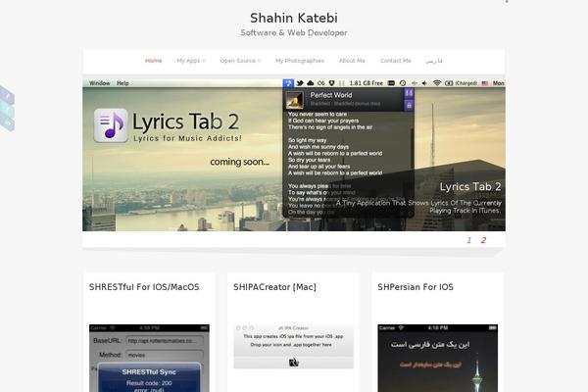Click the purple music note Lyrics Tab icon
The height and width of the screenshot is (392, 588).
click(x=111, y=125)
